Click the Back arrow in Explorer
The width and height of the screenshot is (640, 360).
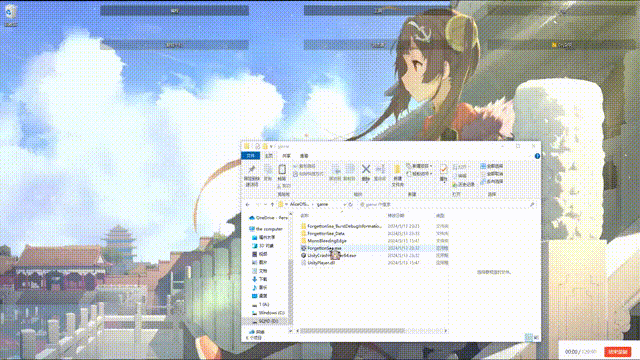coord(248,204)
